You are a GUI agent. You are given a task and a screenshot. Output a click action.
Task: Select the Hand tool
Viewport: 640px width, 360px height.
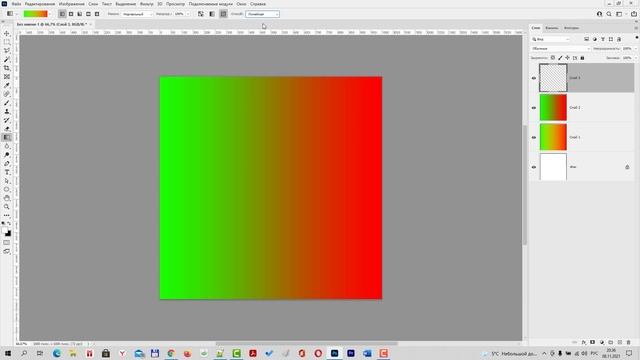7,198
